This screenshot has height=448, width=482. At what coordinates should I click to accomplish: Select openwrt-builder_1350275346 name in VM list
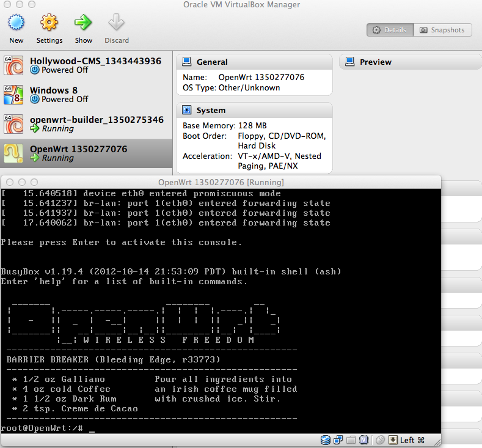pos(97,120)
